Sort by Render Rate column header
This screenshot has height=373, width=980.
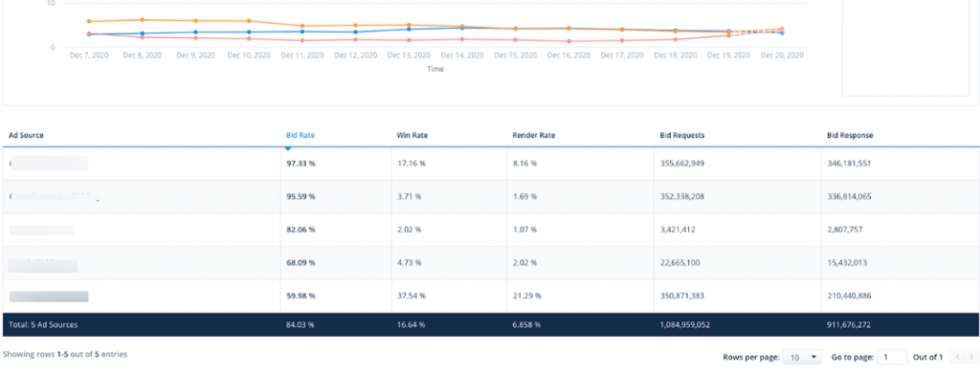pos(533,135)
